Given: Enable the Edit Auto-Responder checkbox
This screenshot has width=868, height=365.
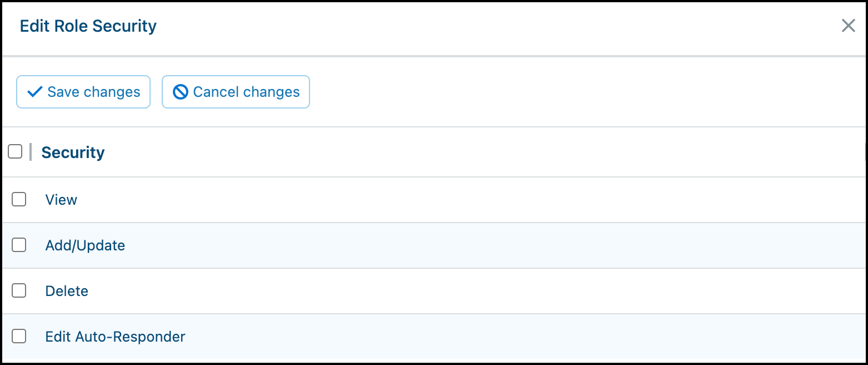Looking at the screenshot, I should click(19, 336).
